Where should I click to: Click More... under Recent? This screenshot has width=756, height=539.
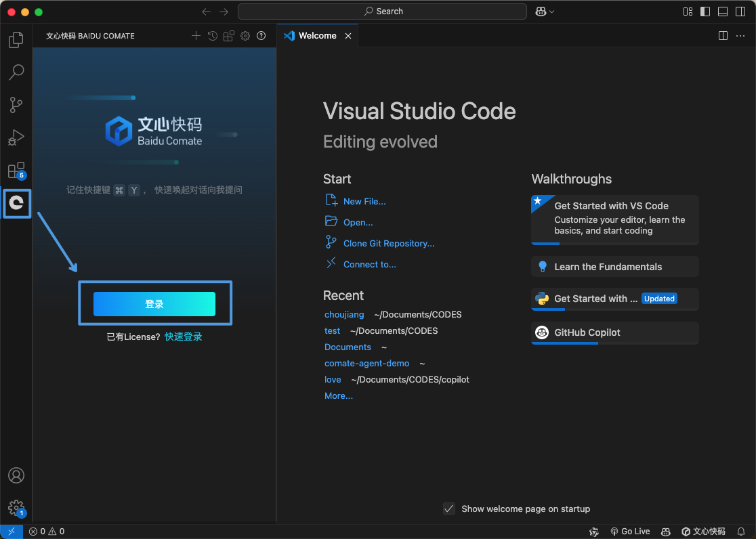coord(339,396)
